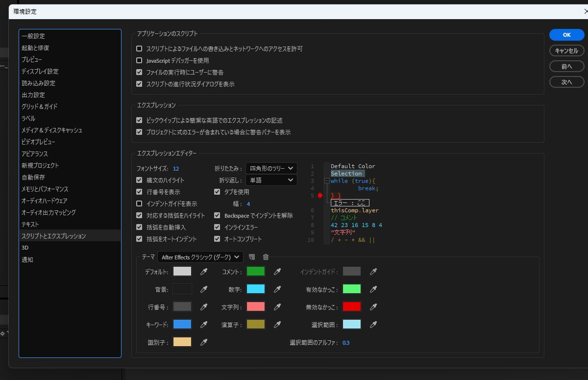Disable syntax highlighting checkbox

[140, 179]
